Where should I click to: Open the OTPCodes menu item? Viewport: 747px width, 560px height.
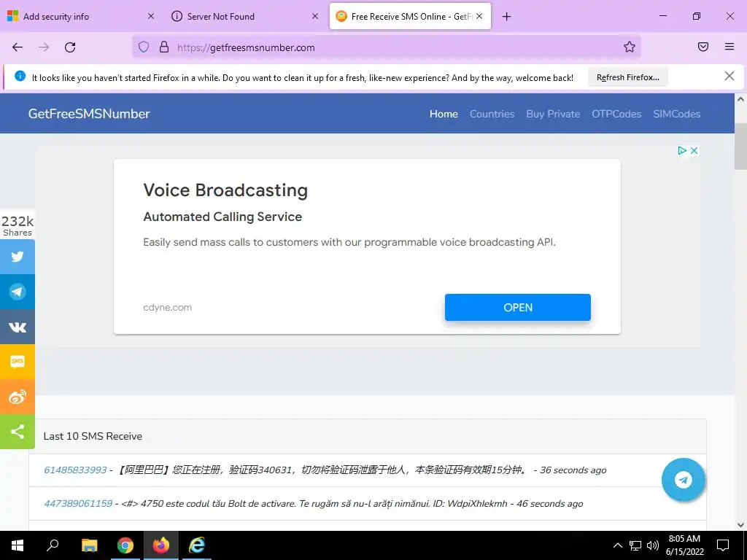coord(616,114)
